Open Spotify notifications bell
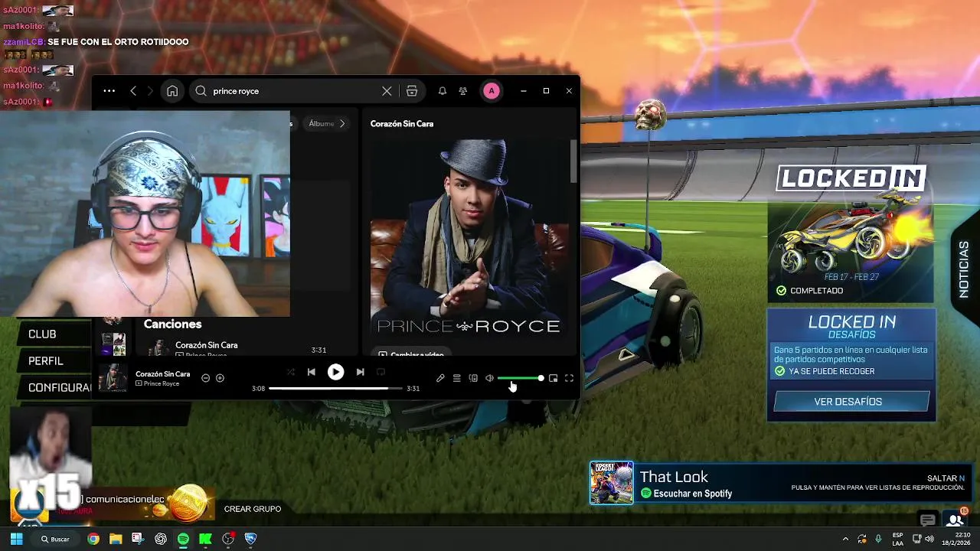The width and height of the screenshot is (980, 551). tap(443, 91)
